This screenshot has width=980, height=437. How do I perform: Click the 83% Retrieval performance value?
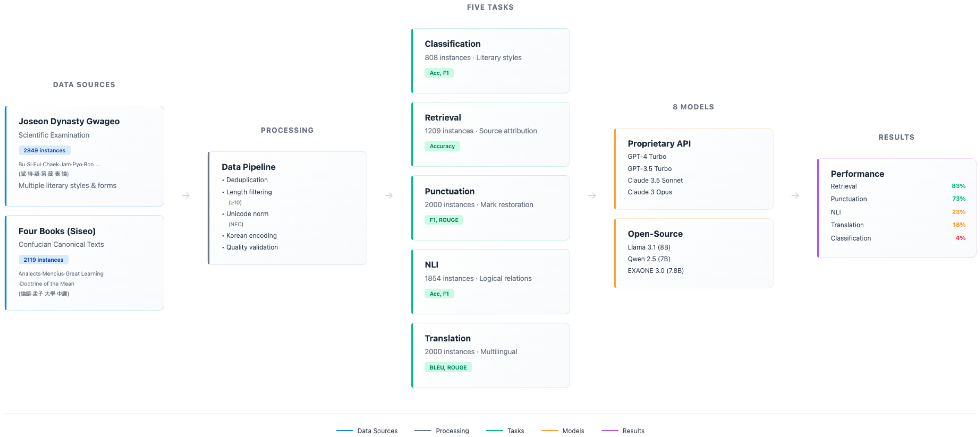958,186
